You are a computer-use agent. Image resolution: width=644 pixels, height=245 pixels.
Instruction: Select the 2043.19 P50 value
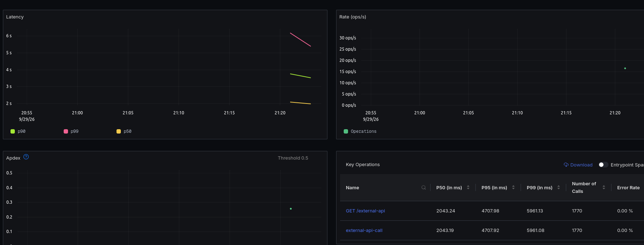(x=445, y=230)
